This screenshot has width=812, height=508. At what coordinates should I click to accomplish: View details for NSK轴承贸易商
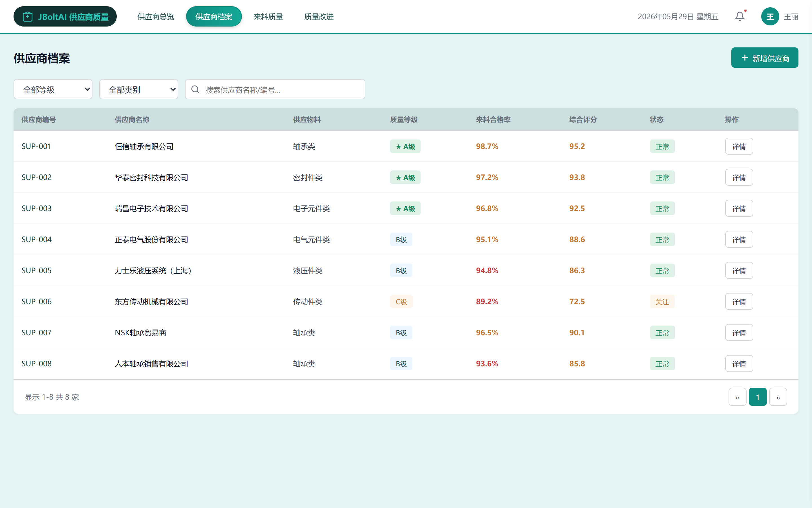[739, 333]
